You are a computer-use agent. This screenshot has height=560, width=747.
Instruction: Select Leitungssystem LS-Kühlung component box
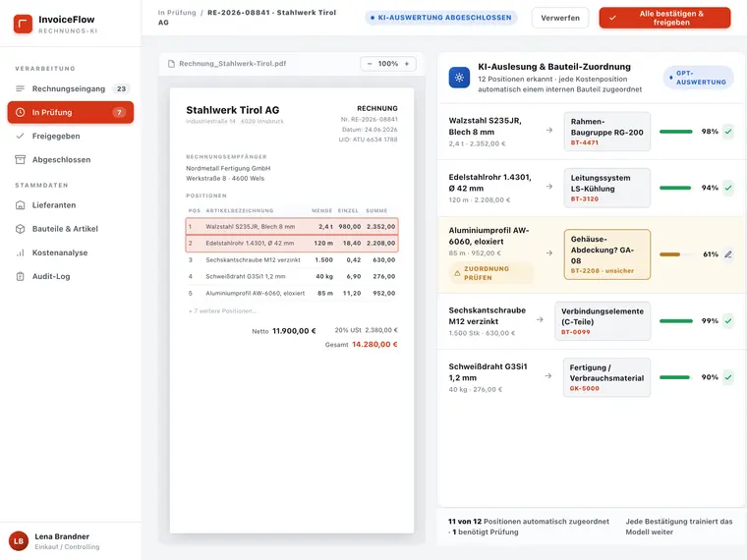coord(607,188)
